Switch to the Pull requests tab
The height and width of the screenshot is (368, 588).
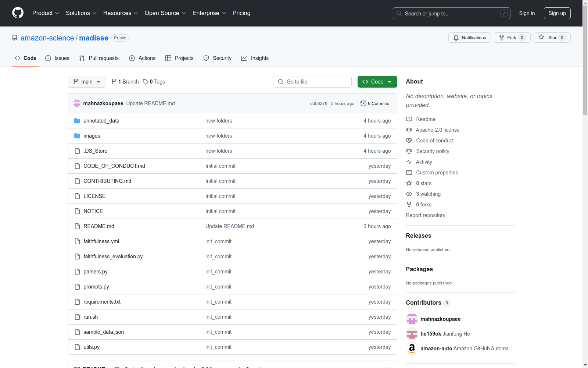pyautogui.click(x=99, y=58)
